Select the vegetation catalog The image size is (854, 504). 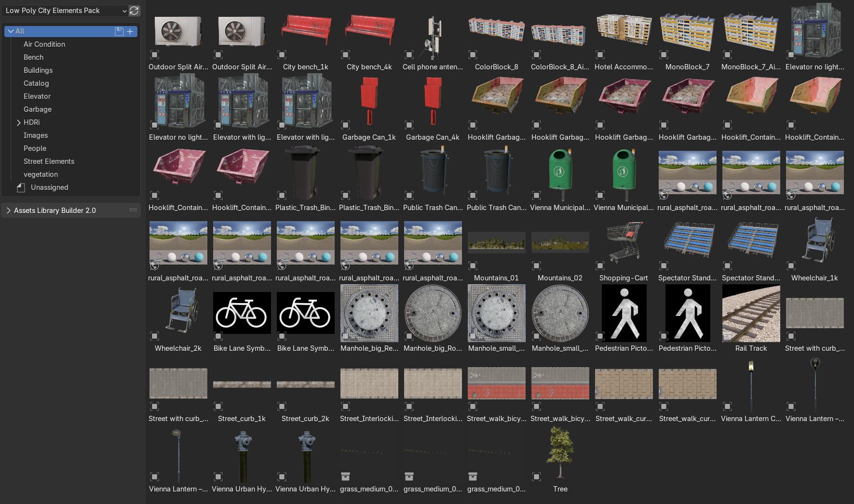41,174
